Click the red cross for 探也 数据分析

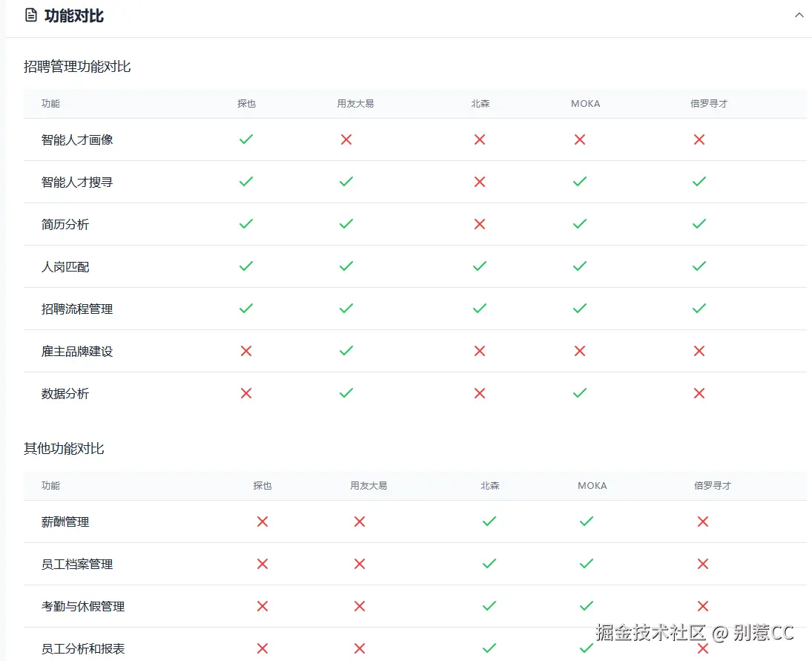point(246,393)
